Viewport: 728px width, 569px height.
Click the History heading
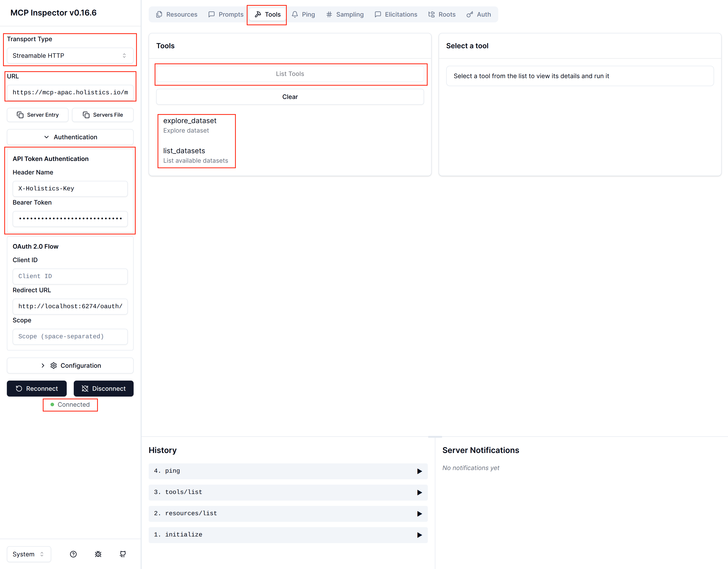coord(163,450)
